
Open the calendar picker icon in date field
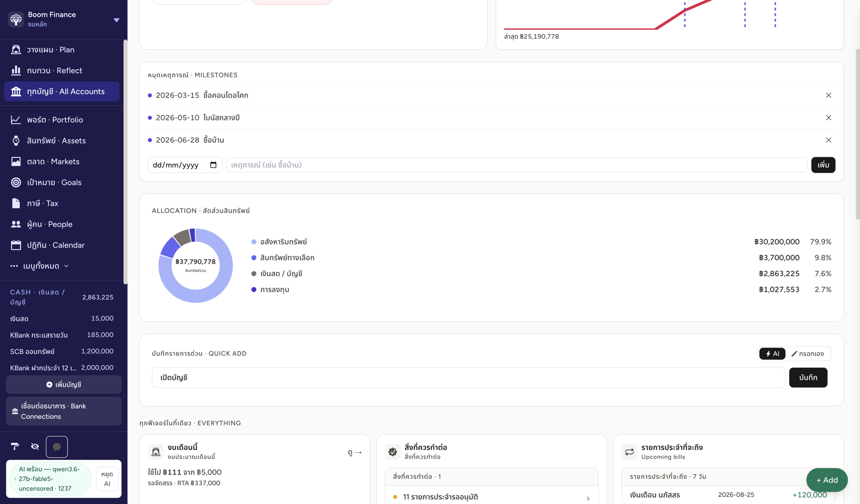(214, 165)
